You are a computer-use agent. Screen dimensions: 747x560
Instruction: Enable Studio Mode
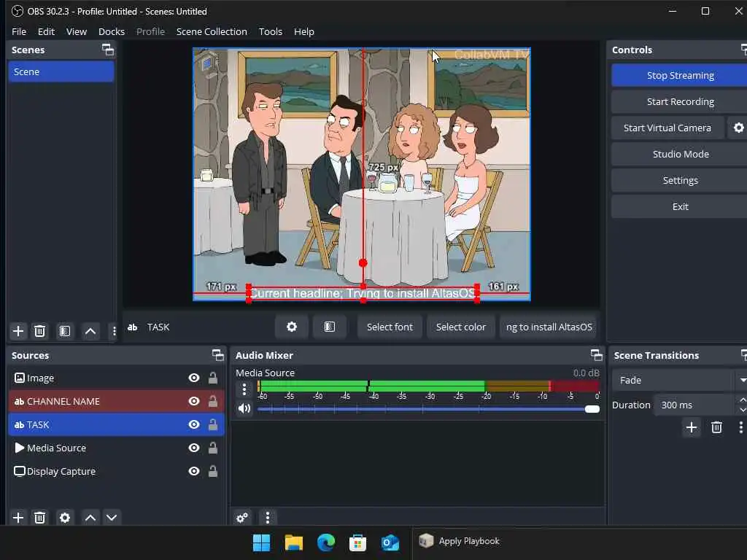tap(680, 154)
